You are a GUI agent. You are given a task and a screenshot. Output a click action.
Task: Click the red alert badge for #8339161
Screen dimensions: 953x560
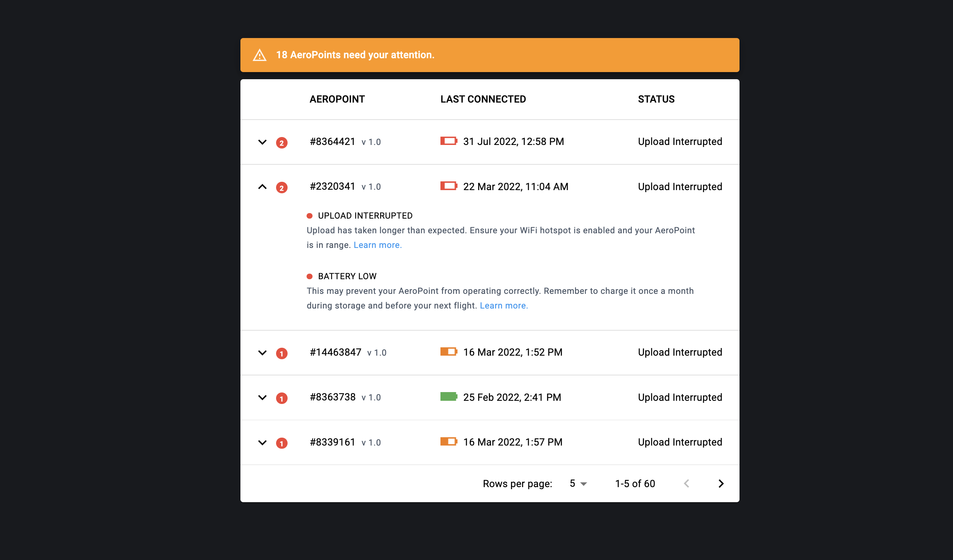point(282,443)
